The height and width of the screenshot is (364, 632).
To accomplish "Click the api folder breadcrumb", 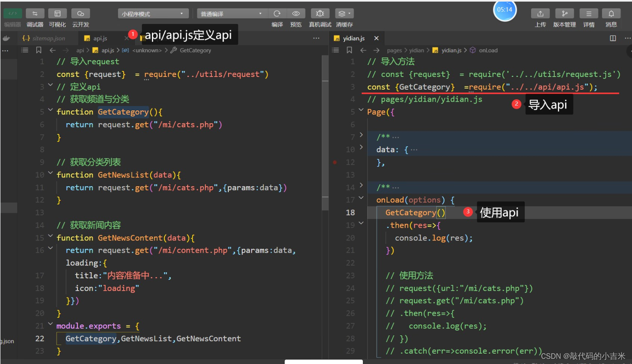I will tap(80, 50).
